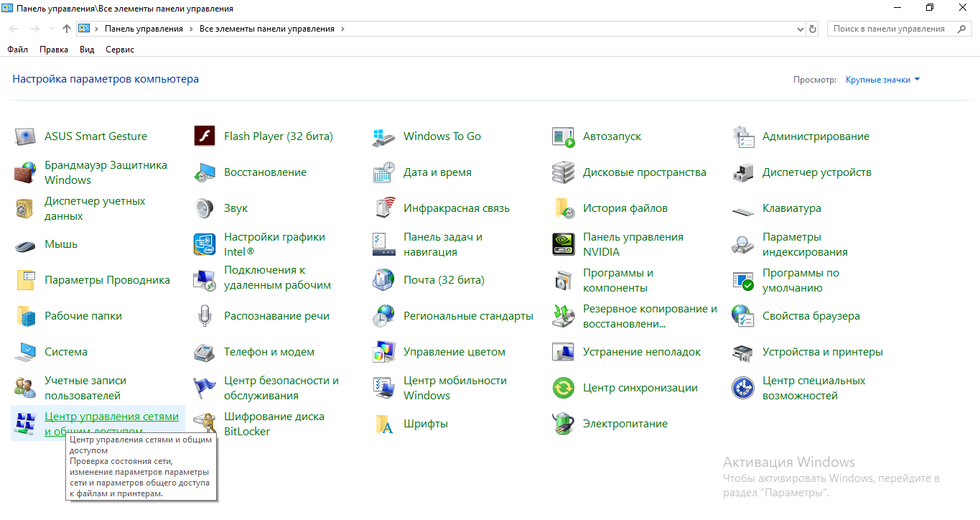This screenshot has height=520, width=980.
Task: Click the Устранение неполадок link
Action: click(641, 352)
